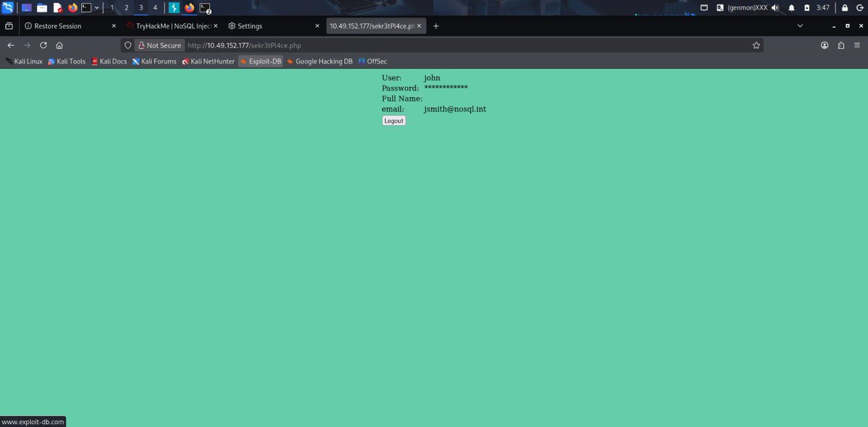The image size is (868, 427).
Task: Close the Settings tab
Action: [317, 26]
